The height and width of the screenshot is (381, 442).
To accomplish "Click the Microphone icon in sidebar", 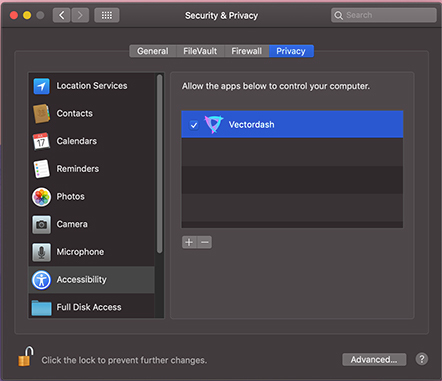I will (41, 252).
